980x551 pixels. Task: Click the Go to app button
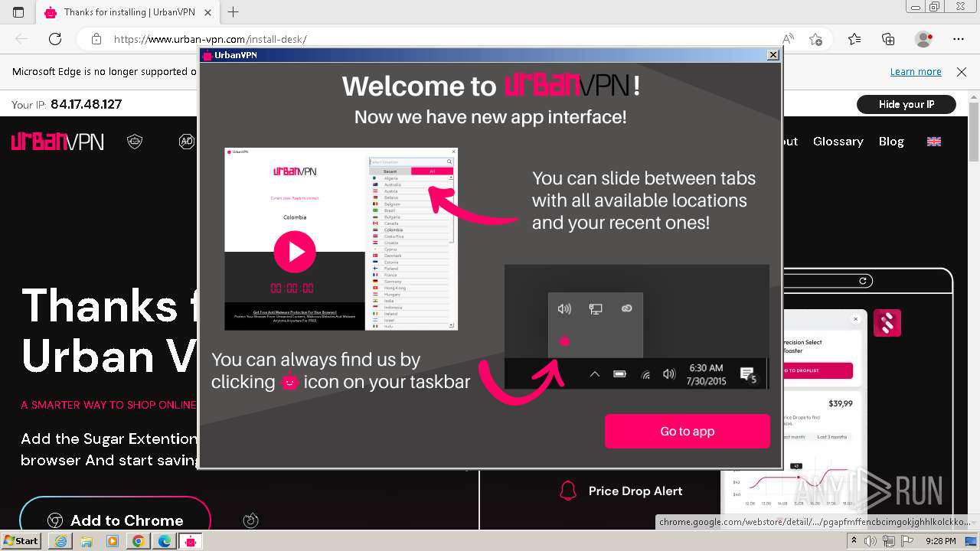[x=687, y=431]
